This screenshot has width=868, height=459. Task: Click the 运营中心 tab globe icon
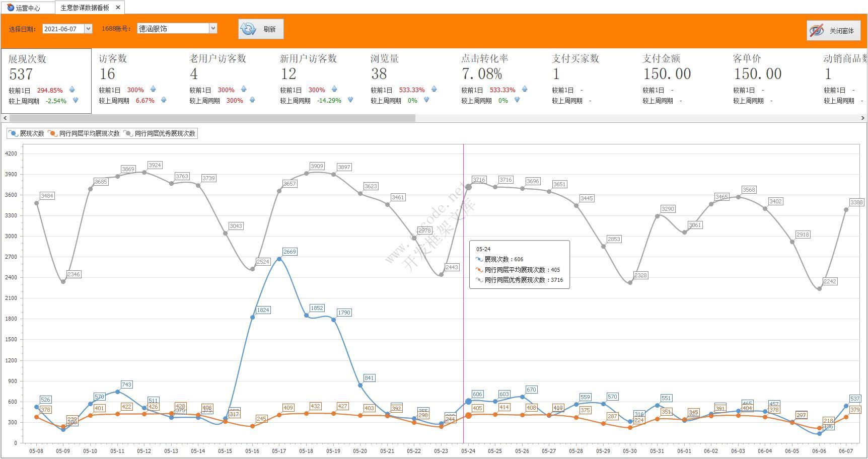click(x=11, y=8)
